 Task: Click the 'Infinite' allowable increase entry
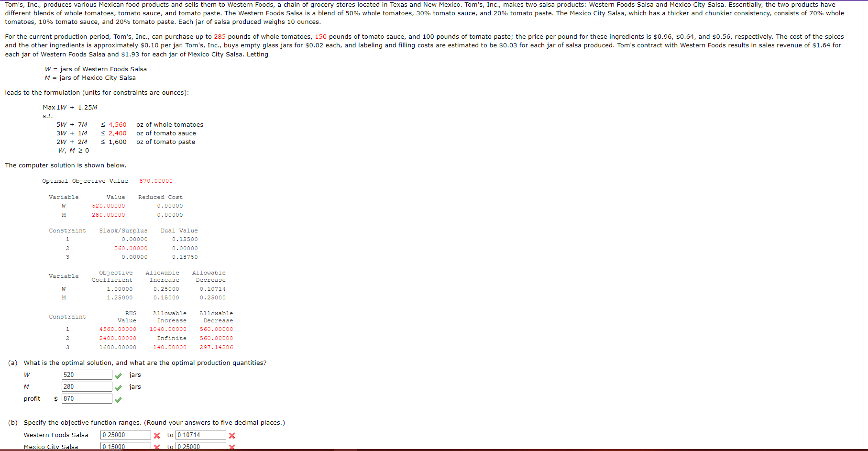[172, 339]
